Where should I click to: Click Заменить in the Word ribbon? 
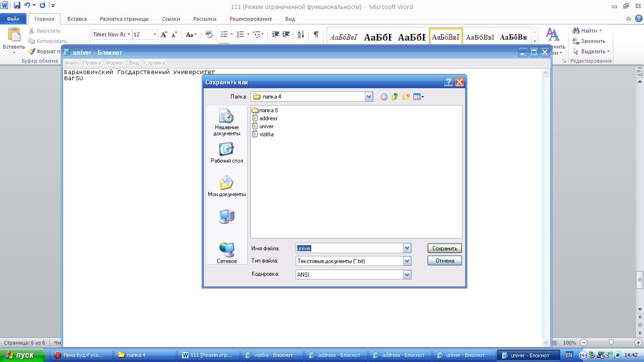pyautogui.click(x=588, y=41)
